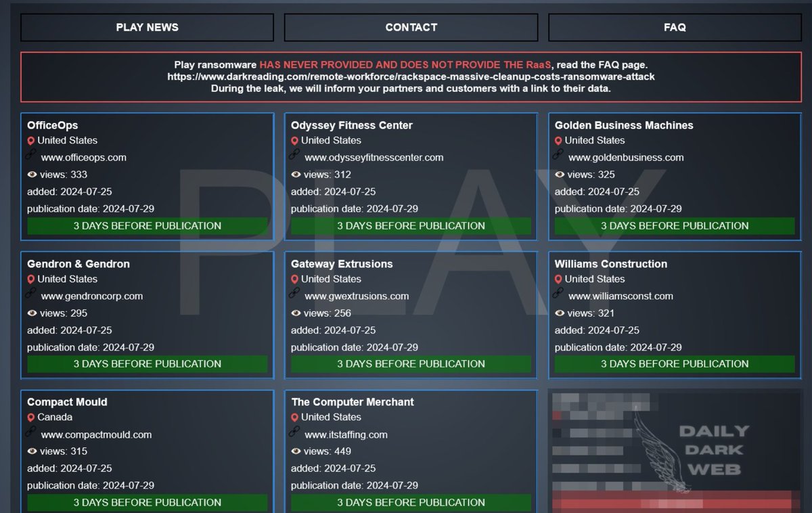Click the link icon beside www.gwextrusions.com
The height and width of the screenshot is (513, 812).
(294, 294)
